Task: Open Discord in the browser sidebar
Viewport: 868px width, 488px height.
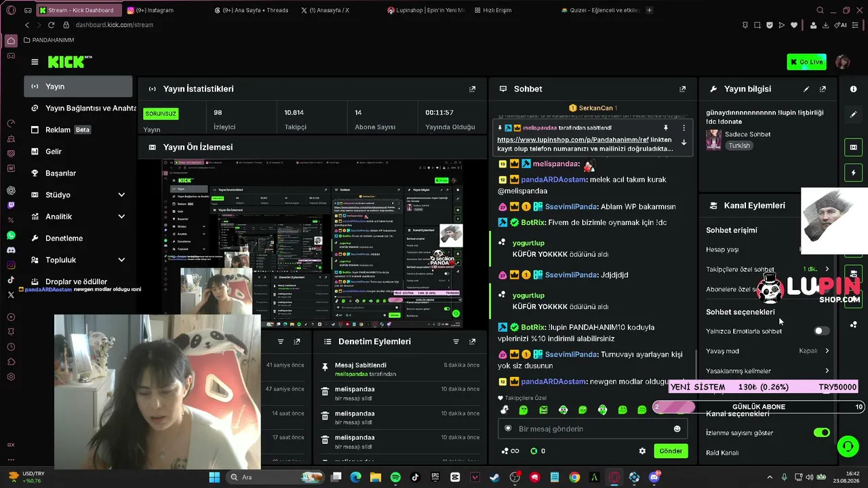Action: 11,250
